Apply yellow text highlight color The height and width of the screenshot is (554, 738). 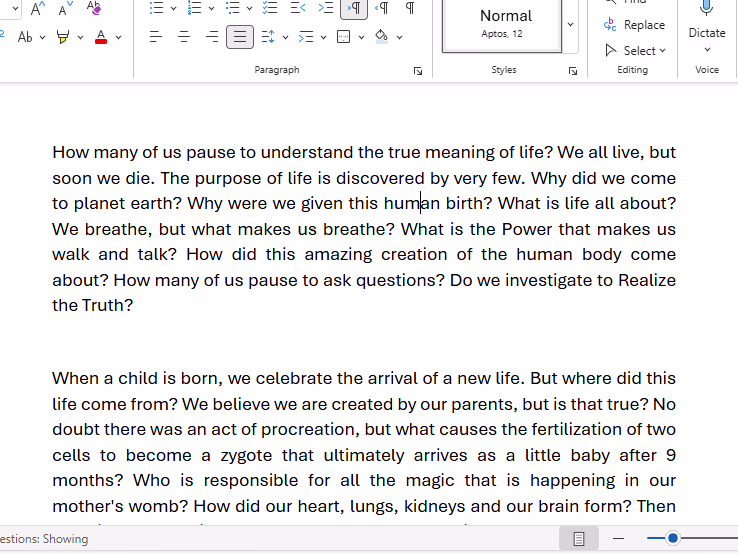coord(63,37)
